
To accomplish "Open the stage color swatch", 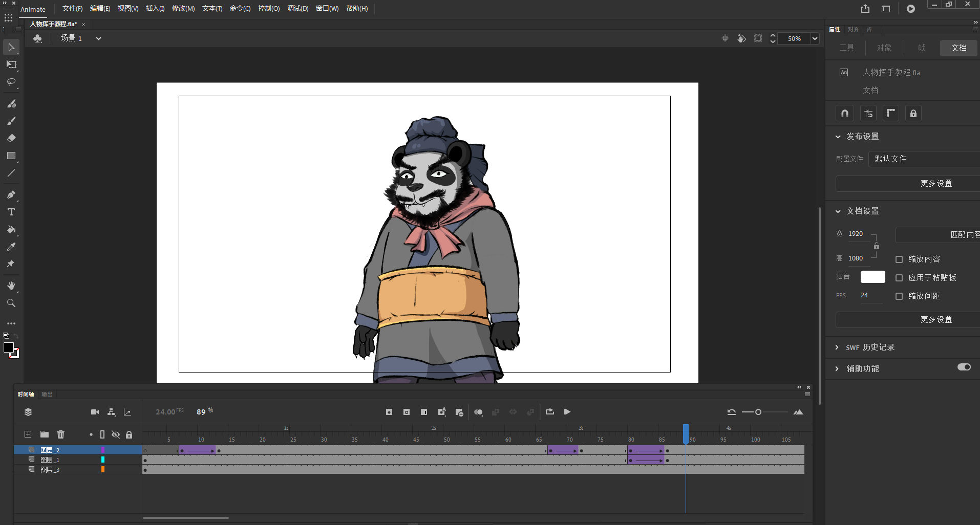I will (x=872, y=277).
